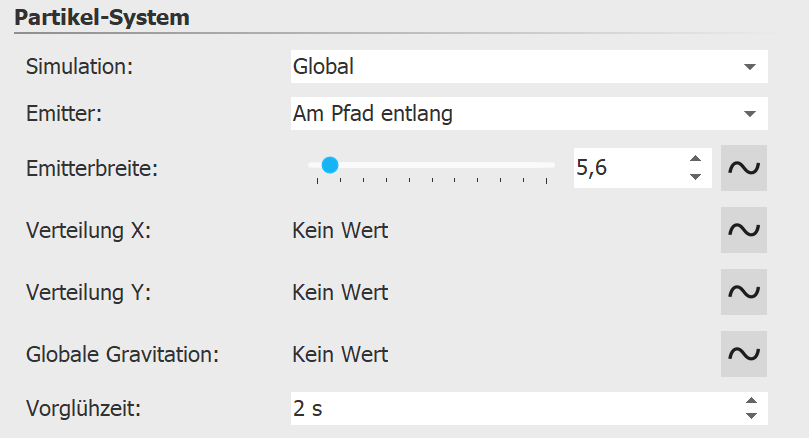This screenshot has width=809, height=438.
Task: Open curve editor for Verteilung X
Action: pos(743,230)
